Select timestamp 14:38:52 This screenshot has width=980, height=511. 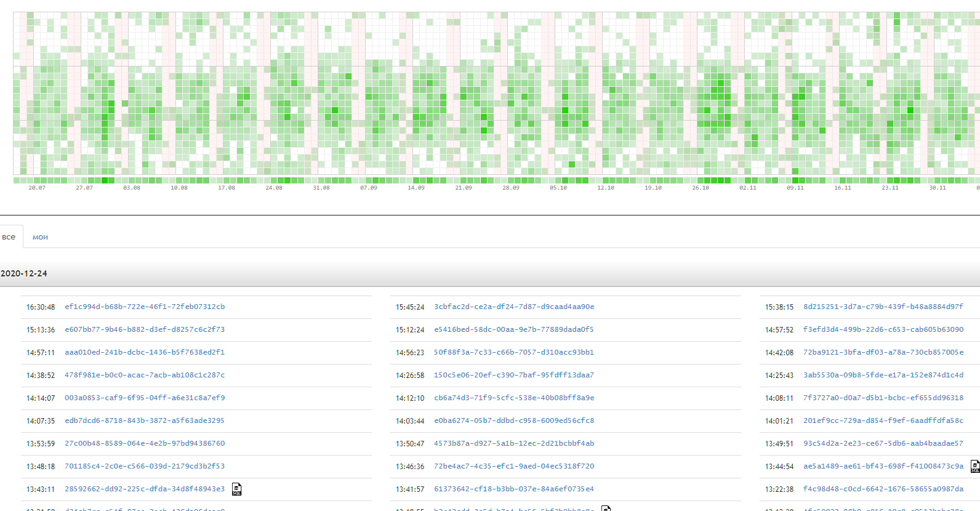pyautogui.click(x=41, y=376)
